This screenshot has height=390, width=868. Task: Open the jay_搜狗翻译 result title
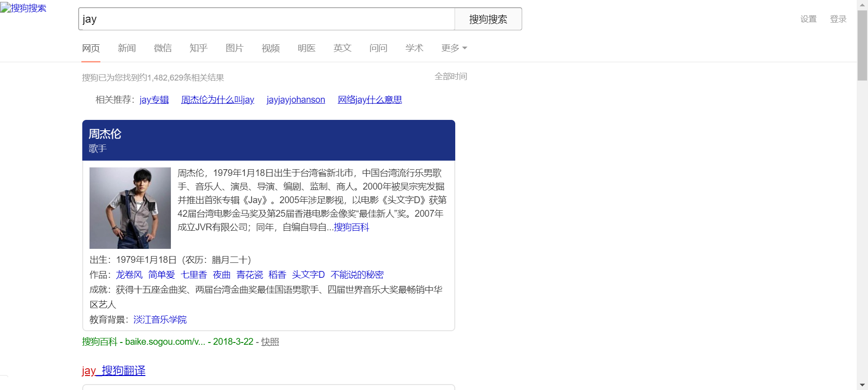113,371
